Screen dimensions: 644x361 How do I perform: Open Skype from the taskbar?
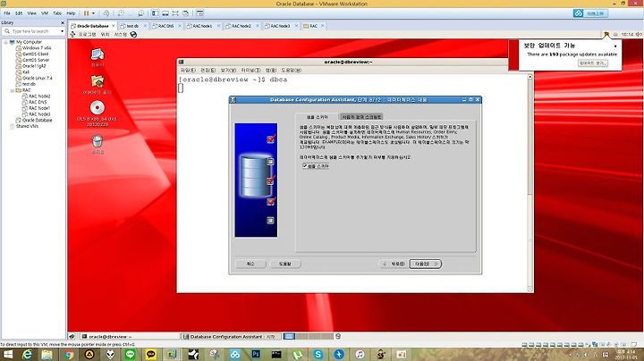[x=318, y=355]
